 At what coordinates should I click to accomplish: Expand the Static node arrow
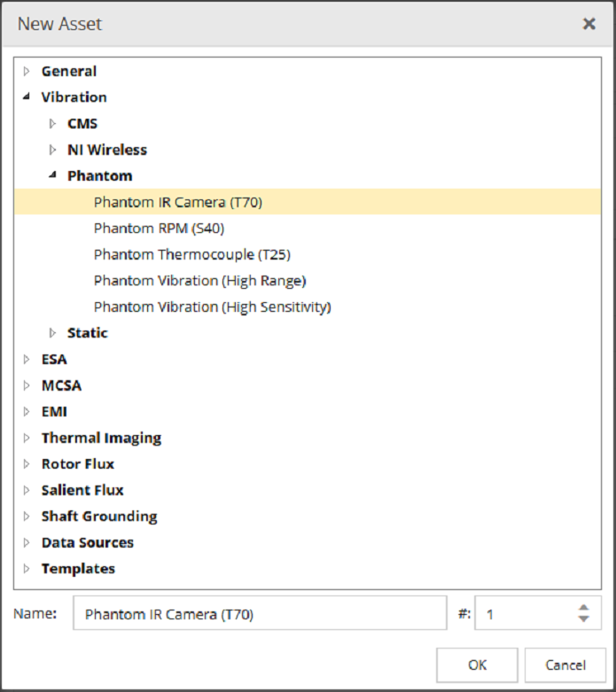[52, 333]
